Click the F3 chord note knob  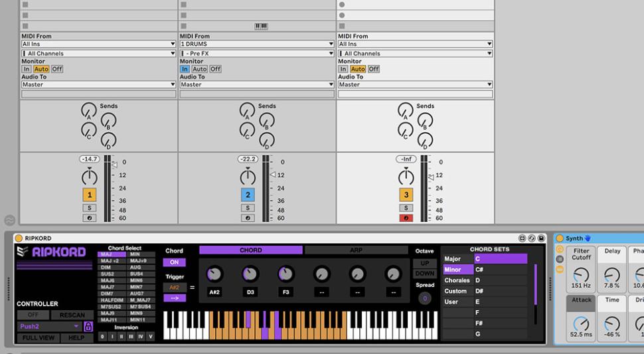point(286,274)
